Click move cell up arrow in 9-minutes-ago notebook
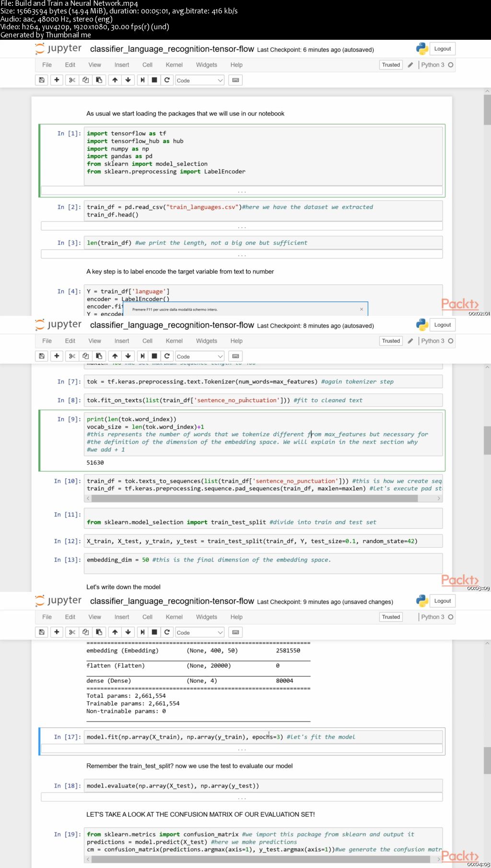491x868 pixels. point(115,632)
